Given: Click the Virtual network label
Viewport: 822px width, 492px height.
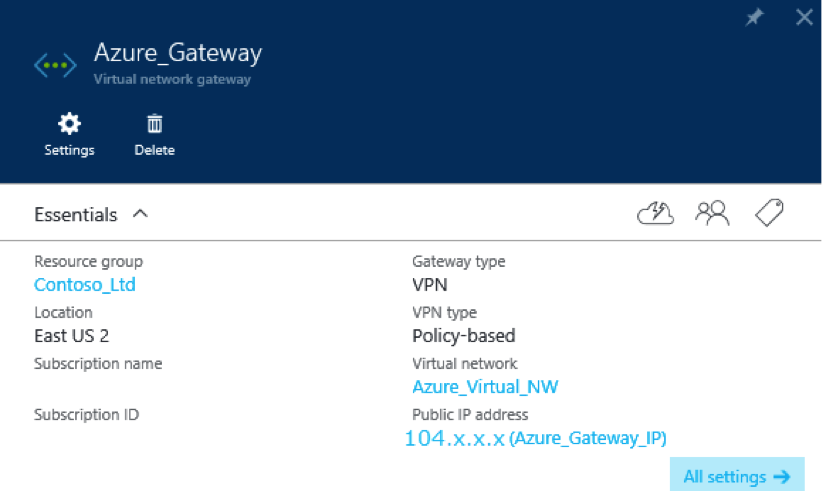Looking at the screenshot, I should [464, 364].
